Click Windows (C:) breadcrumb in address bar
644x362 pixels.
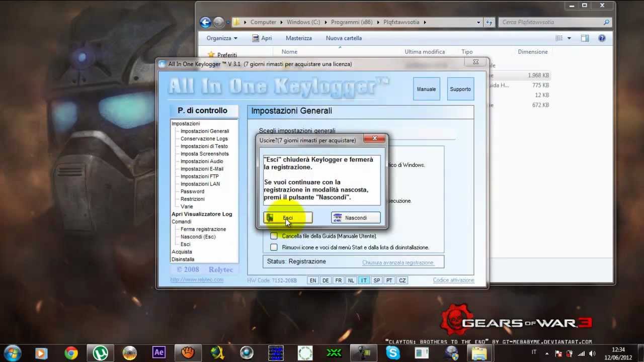303,22
